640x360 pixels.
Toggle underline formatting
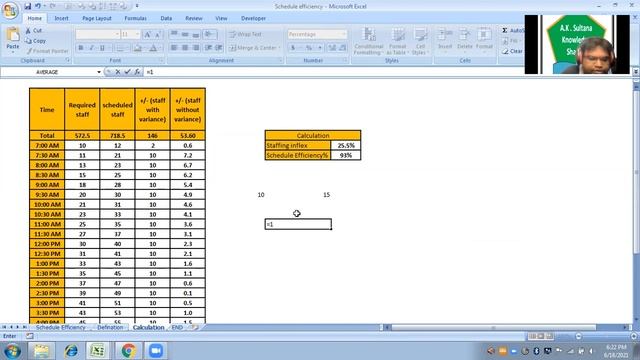(102, 48)
